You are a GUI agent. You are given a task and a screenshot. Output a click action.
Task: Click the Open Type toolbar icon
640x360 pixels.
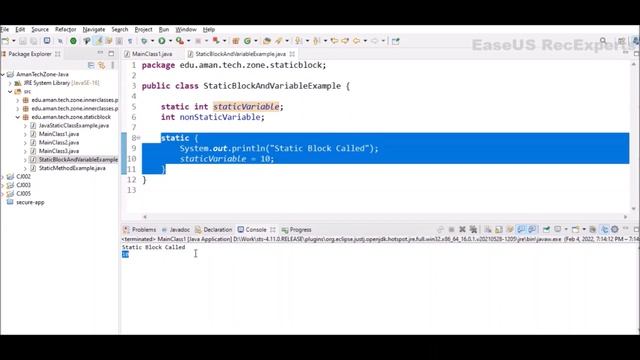(267, 41)
